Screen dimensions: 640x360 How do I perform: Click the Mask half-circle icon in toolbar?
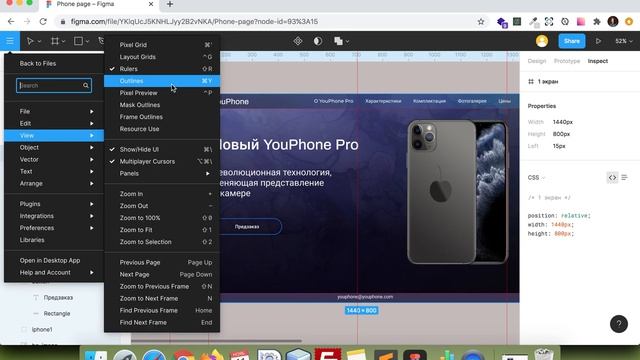click(318, 41)
